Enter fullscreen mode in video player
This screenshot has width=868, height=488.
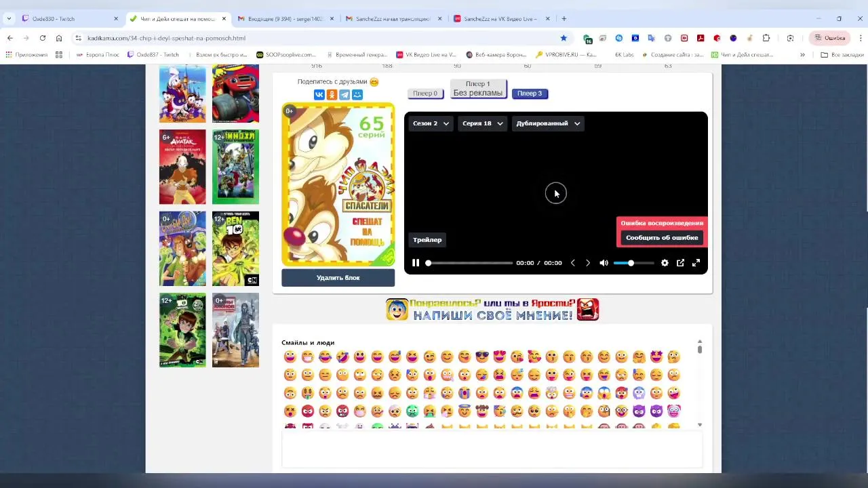[x=696, y=263]
